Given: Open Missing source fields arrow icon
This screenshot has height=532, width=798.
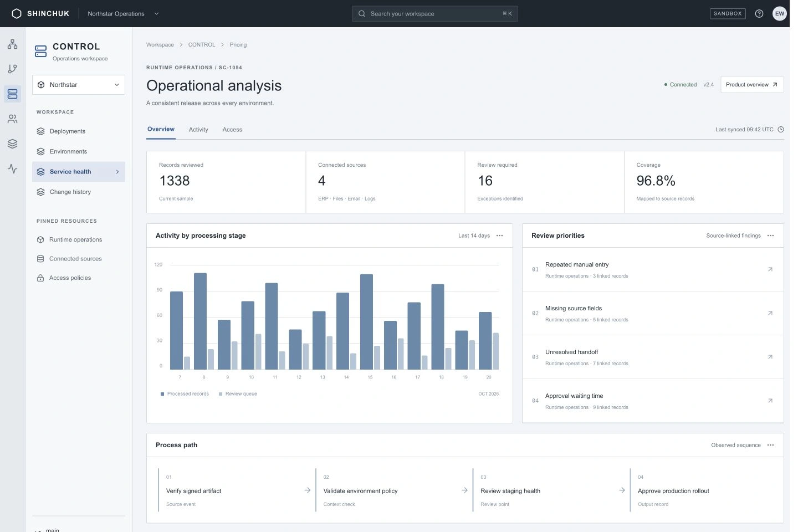Looking at the screenshot, I should pos(770,313).
